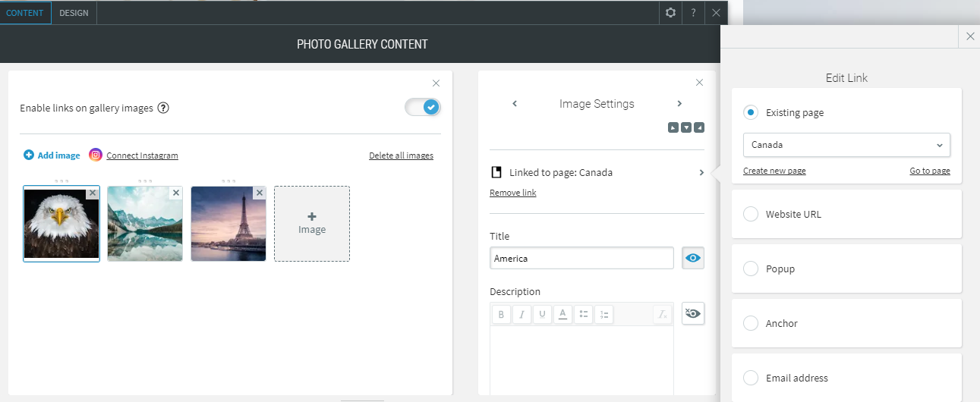Image resolution: width=980 pixels, height=402 pixels.
Task: Open the Canada page dropdown
Action: pyautogui.click(x=846, y=144)
